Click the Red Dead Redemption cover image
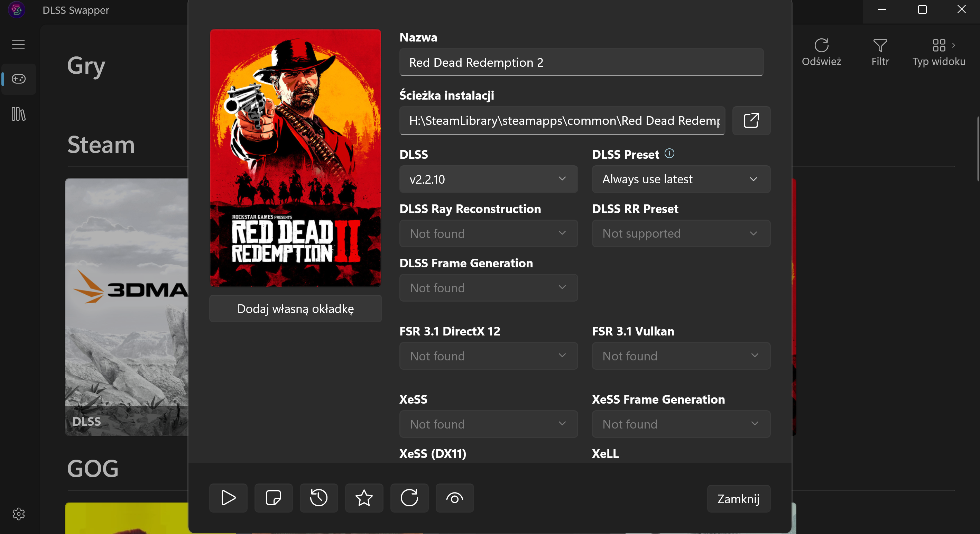The width and height of the screenshot is (980, 534). tap(295, 158)
